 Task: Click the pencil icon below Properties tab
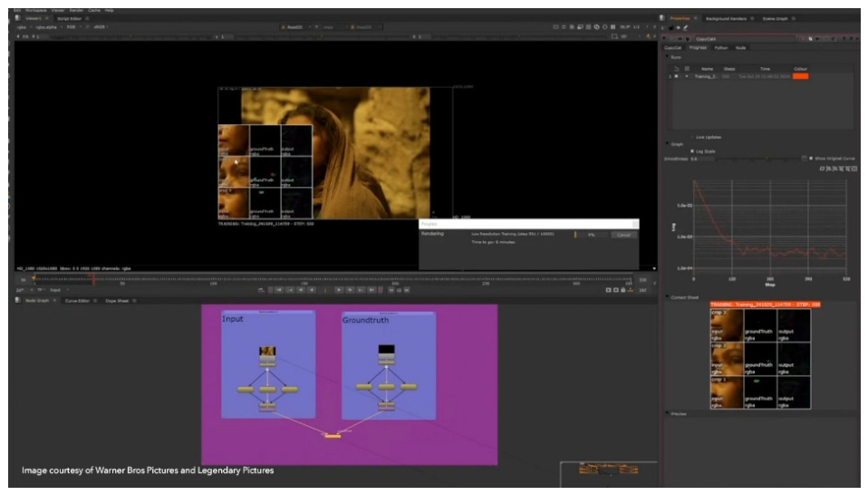click(x=685, y=28)
